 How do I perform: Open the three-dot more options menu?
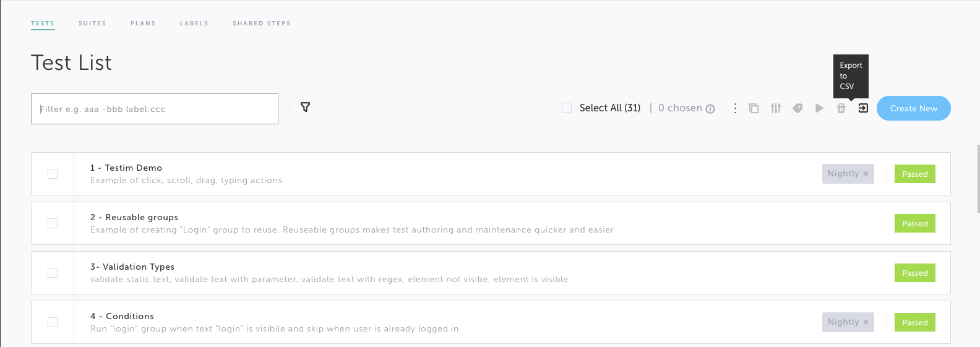[x=735, y=108]
